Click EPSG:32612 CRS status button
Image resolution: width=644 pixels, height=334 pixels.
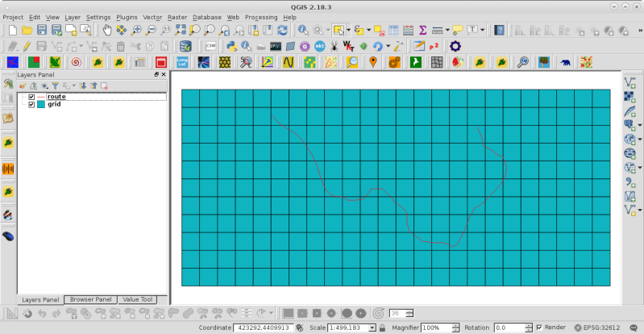(x=596, y=328)
